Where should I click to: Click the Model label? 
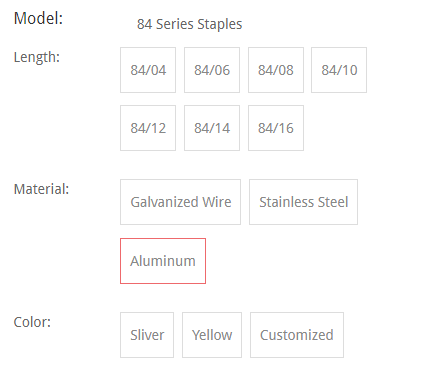tap(38, 18)
